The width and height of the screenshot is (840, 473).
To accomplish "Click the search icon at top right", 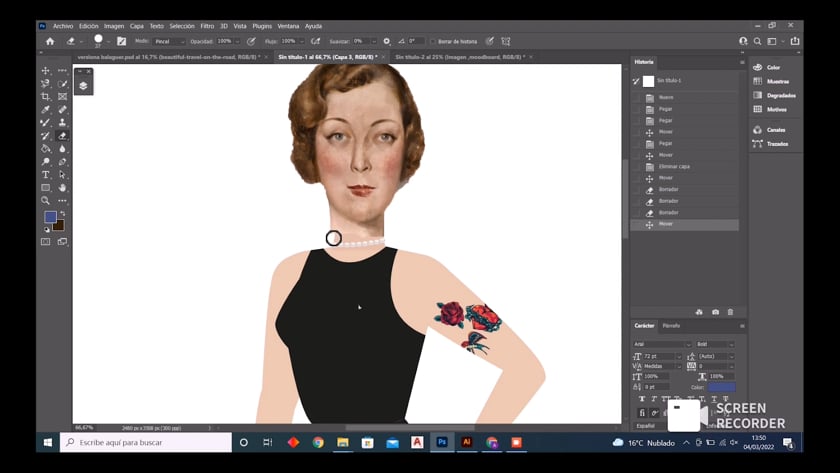I will coord(758,41).
